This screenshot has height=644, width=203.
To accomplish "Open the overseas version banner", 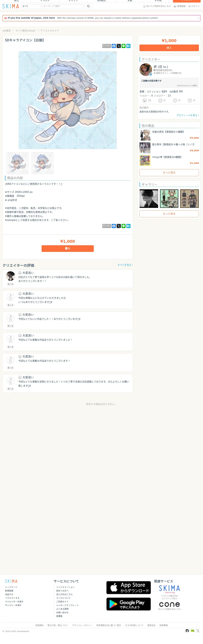I will click(101, 18).
